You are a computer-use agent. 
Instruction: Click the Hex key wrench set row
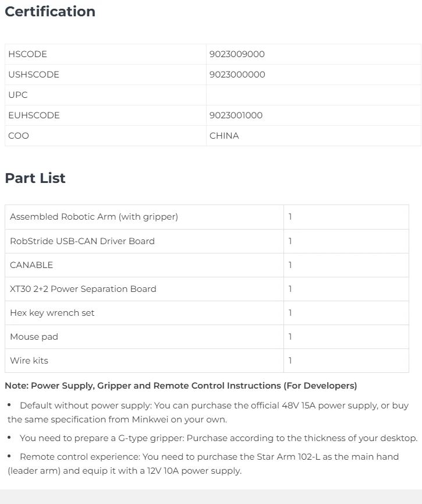pos(207,313)
